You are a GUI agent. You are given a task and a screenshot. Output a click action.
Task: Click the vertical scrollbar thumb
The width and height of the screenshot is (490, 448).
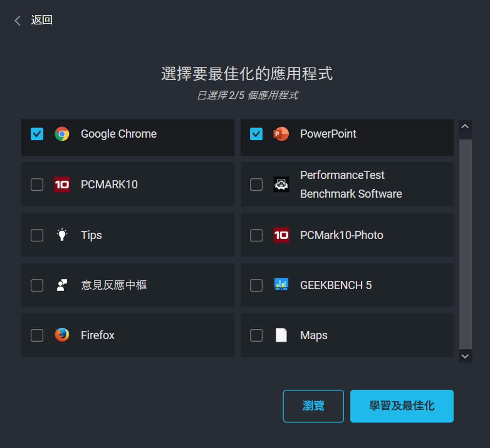point(465,244)
